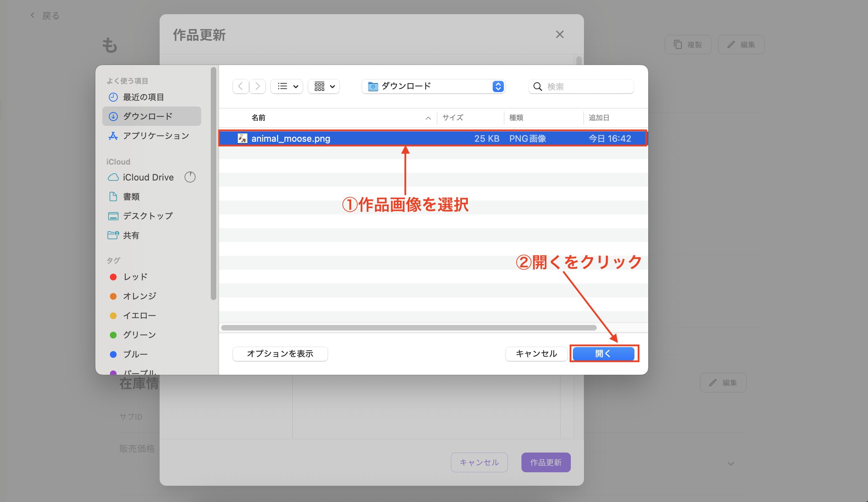868x502 pixels.
Task: Select the グリーン tag
Action: point(139,334)
